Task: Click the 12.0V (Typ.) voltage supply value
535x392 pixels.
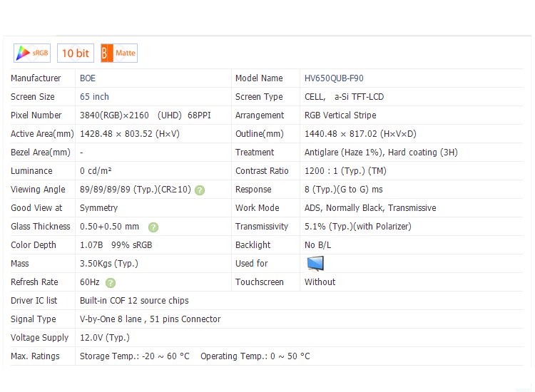Action: pyautogui.click(x=104, y=338)
